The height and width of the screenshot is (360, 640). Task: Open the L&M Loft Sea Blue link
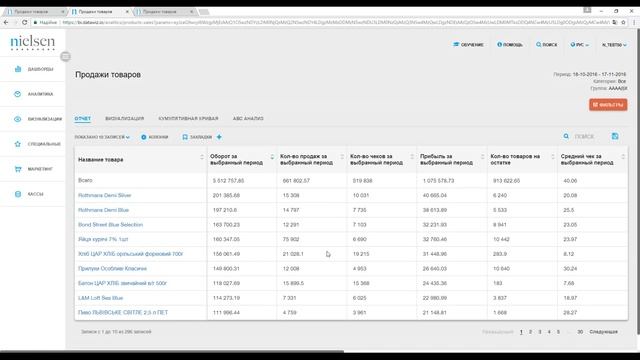click(100, 298)
